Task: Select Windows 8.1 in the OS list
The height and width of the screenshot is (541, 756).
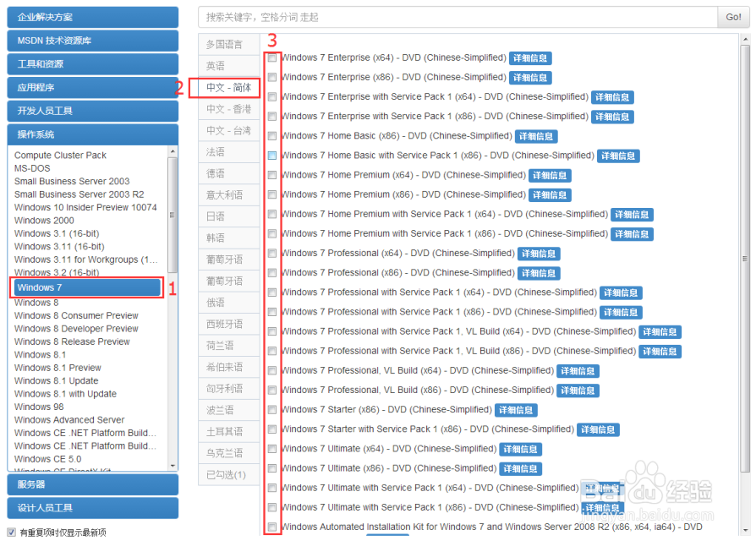Action: coord(40,354)
